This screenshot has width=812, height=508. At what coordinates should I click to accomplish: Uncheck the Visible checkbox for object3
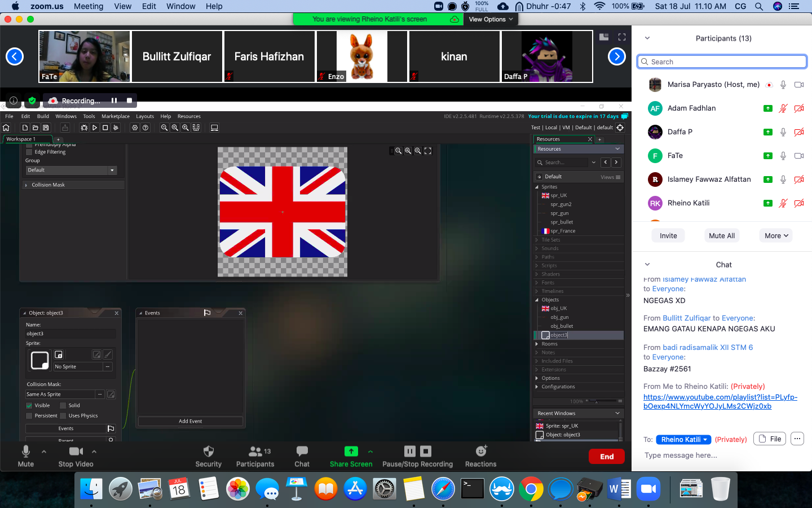[x=29, y=405]
